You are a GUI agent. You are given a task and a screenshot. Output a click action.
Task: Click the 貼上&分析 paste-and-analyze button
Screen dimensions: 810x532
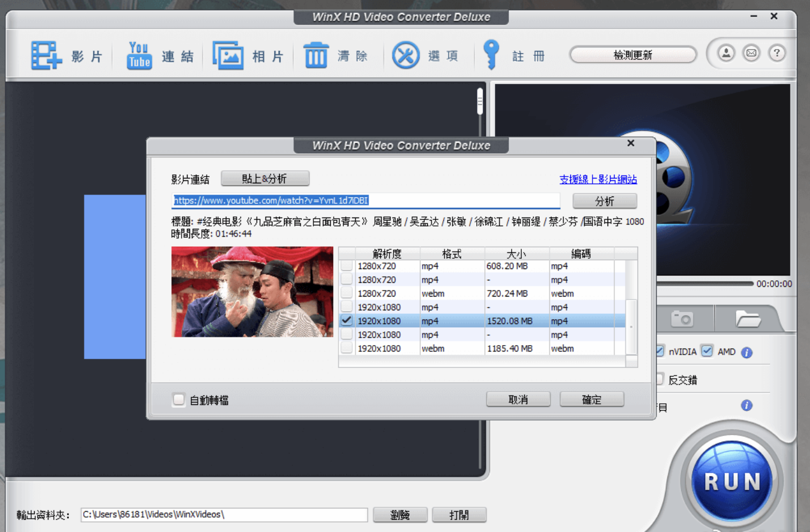(x=265, y=178)
